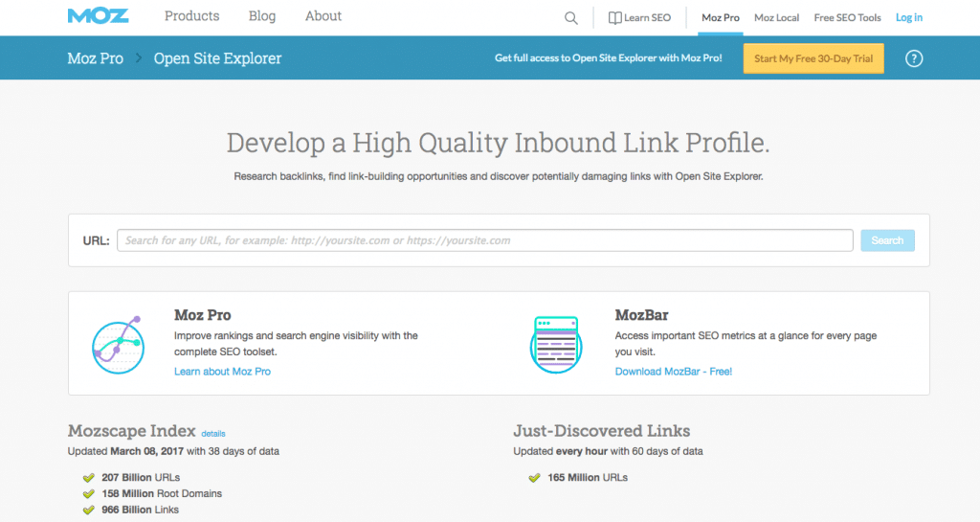Open Mozscape Index details link
Screen dimensions: 980x522
click(213, 433)
